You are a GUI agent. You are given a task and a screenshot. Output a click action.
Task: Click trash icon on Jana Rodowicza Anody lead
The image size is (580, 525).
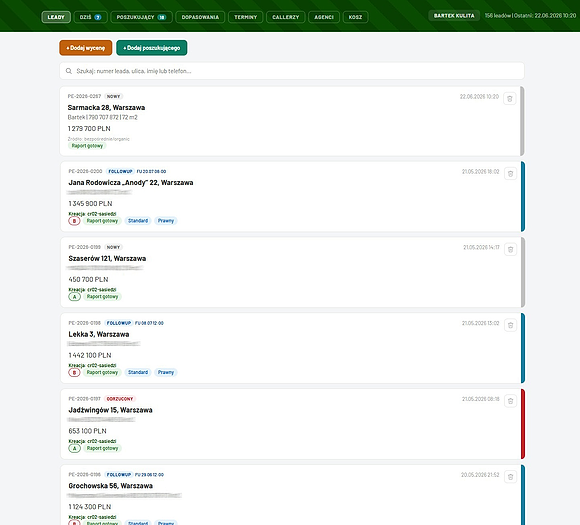point(510,174)
